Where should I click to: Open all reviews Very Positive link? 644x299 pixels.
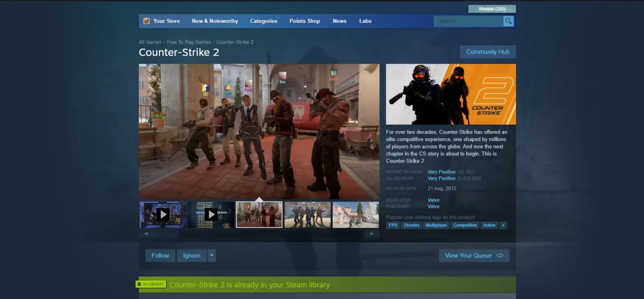[x=441, y=178]
